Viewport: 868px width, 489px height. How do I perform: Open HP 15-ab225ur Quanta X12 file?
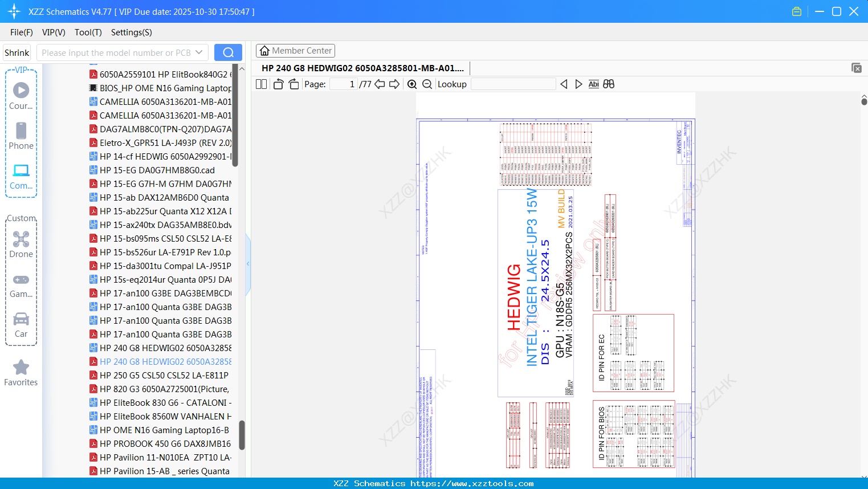click(x=160, y=211)
